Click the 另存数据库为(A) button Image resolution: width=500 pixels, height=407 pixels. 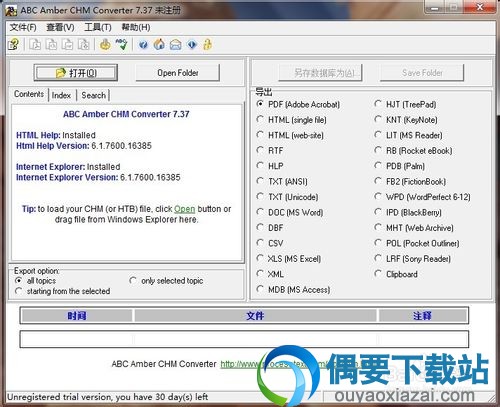(x=321, y=73)
